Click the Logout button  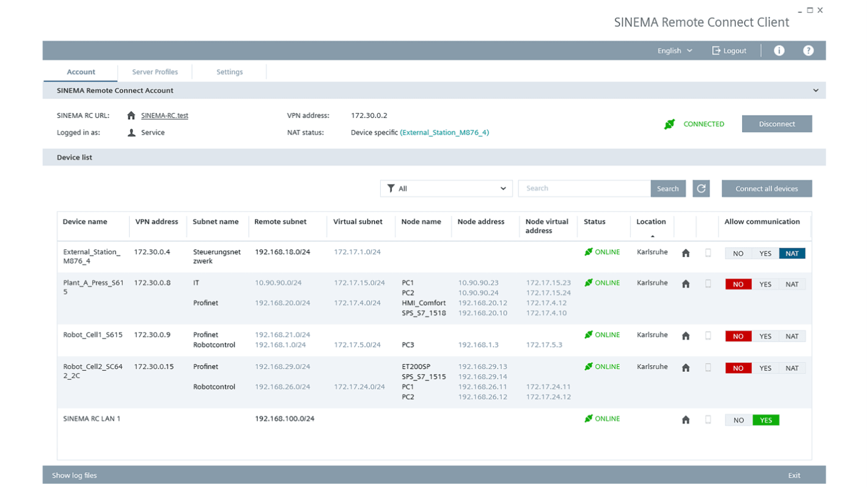pyautogui.click(x=729, y=51)
